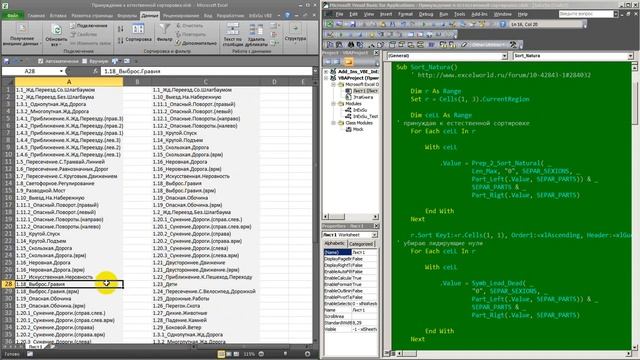Select column C header
Viewport: 640px width, 360px height.
coord(205,82)
